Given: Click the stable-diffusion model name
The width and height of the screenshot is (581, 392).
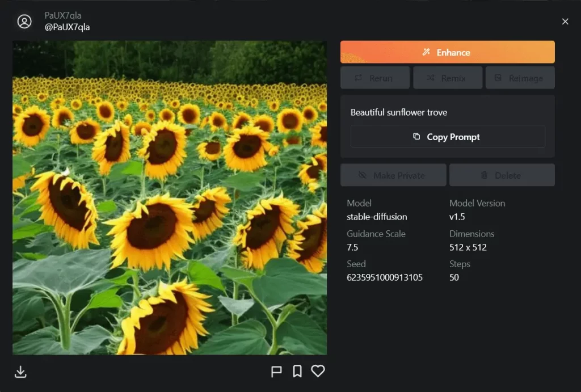Looking at the screenshot, I should click(377, 217).
